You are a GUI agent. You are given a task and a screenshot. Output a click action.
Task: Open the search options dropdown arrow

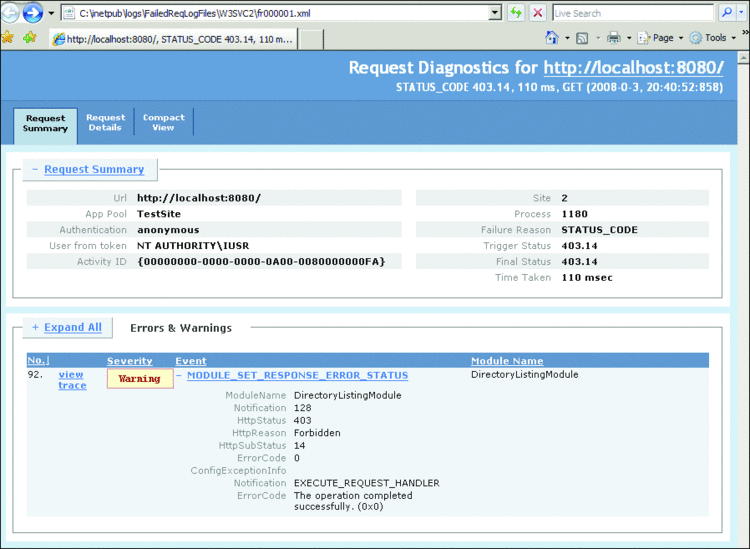(x=742, y=13)
